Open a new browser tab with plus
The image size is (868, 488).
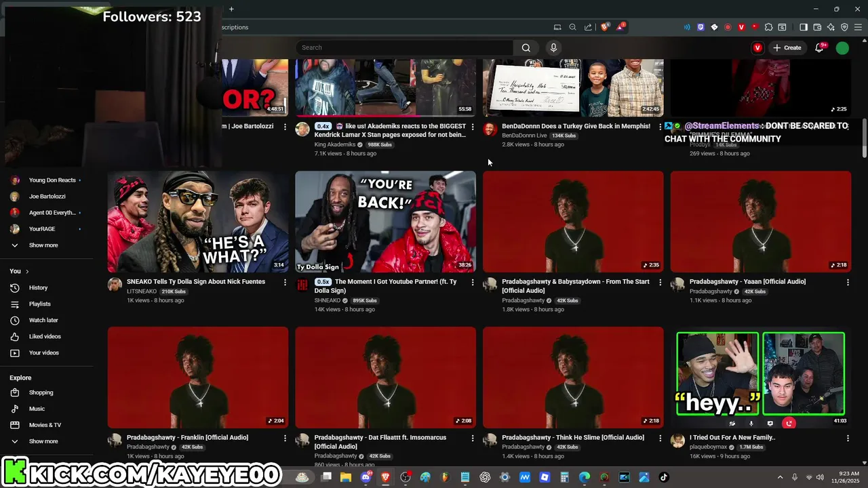(x=231, y=9)
